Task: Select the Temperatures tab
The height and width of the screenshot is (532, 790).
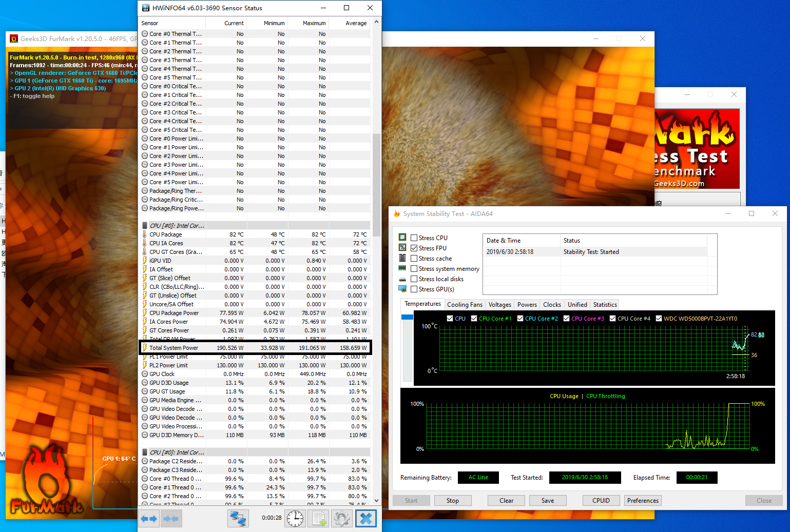Action: tap(422, 304)
